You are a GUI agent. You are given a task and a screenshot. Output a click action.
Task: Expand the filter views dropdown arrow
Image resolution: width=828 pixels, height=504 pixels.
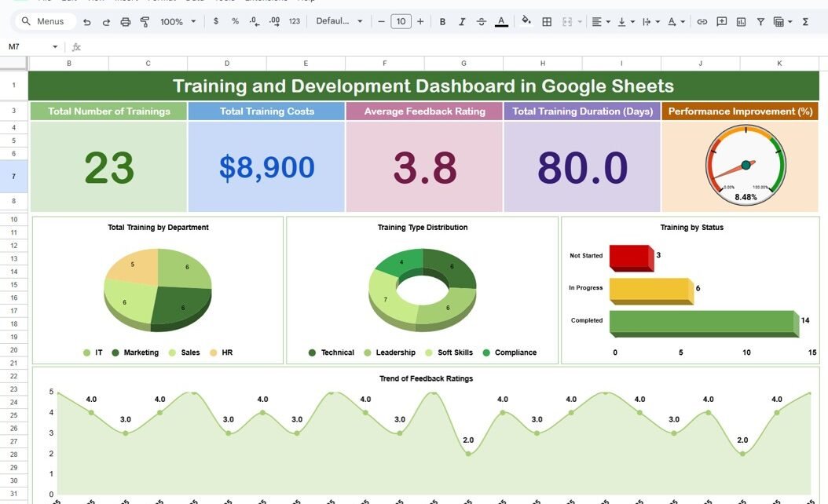[790, 22]
